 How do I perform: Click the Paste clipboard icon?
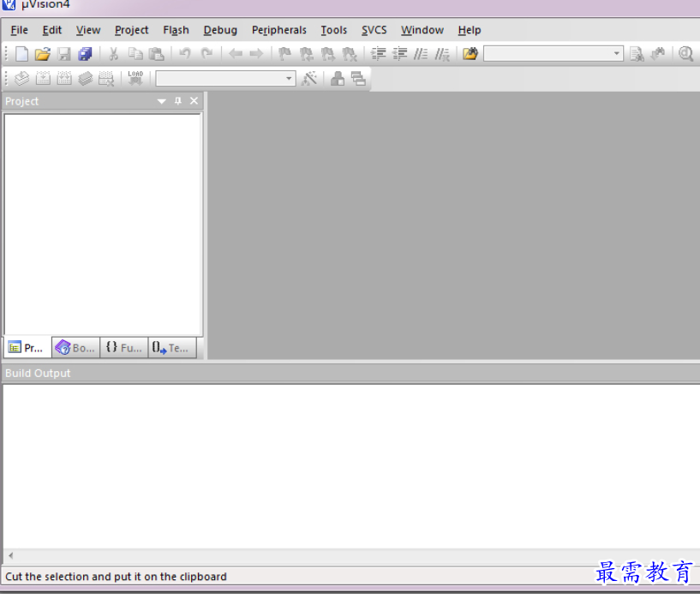[156, 54]
